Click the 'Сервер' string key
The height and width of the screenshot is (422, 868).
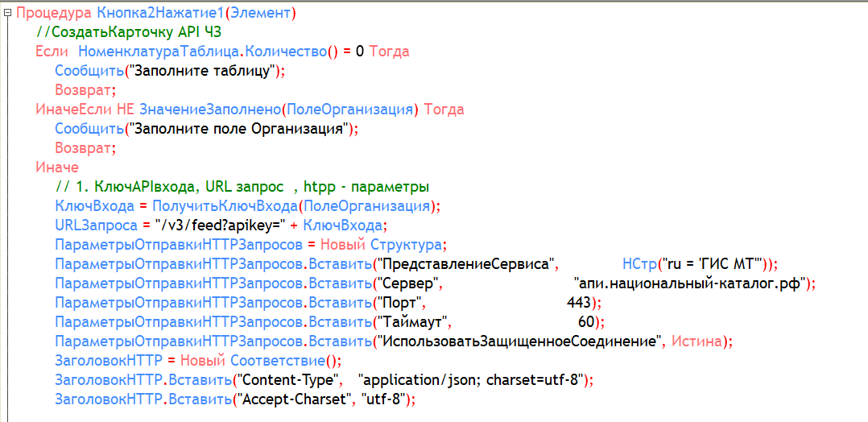(x=408, y=283)
